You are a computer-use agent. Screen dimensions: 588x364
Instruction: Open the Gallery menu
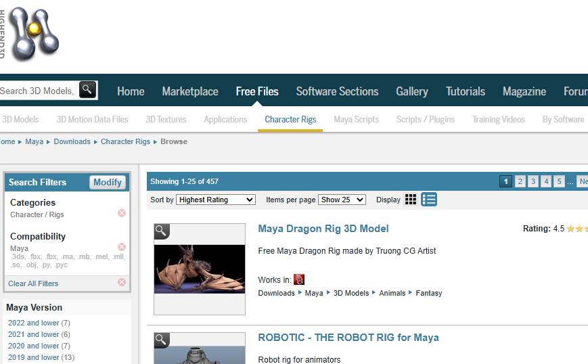[412, 91]
